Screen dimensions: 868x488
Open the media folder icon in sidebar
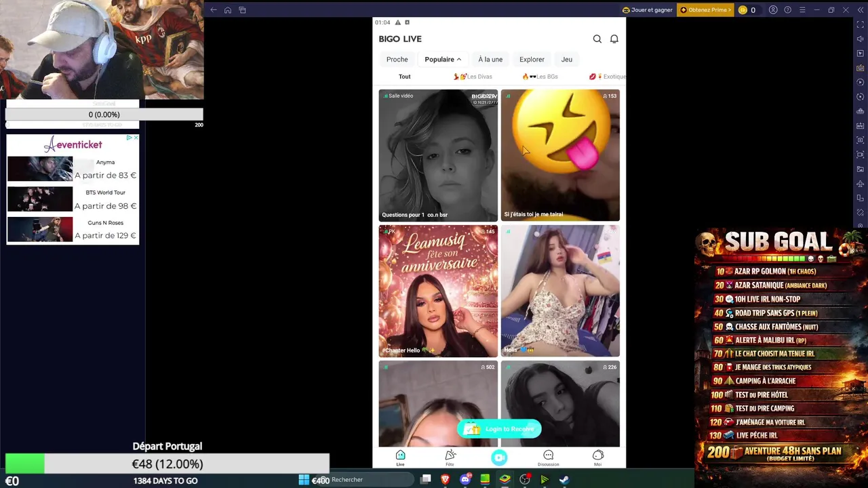pyautogui.click(x=860, y=169)
